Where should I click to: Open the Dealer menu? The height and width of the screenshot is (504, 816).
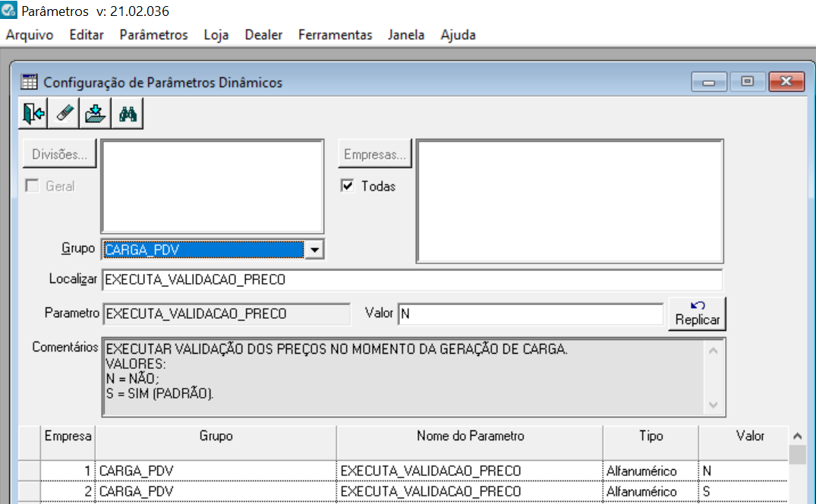click(263, 35)
